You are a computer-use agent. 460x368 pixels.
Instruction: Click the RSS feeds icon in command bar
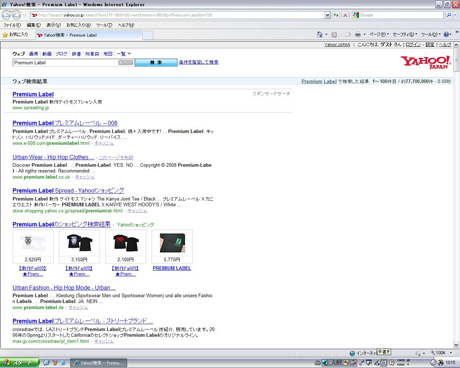pyautogui.click(x=334, y=34)
